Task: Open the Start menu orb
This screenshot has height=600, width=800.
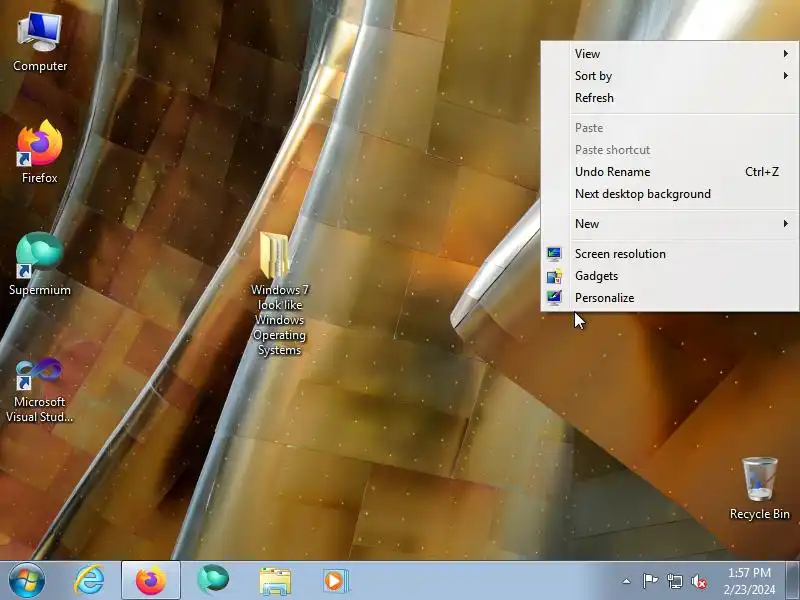Action: [x=27, y=581]
